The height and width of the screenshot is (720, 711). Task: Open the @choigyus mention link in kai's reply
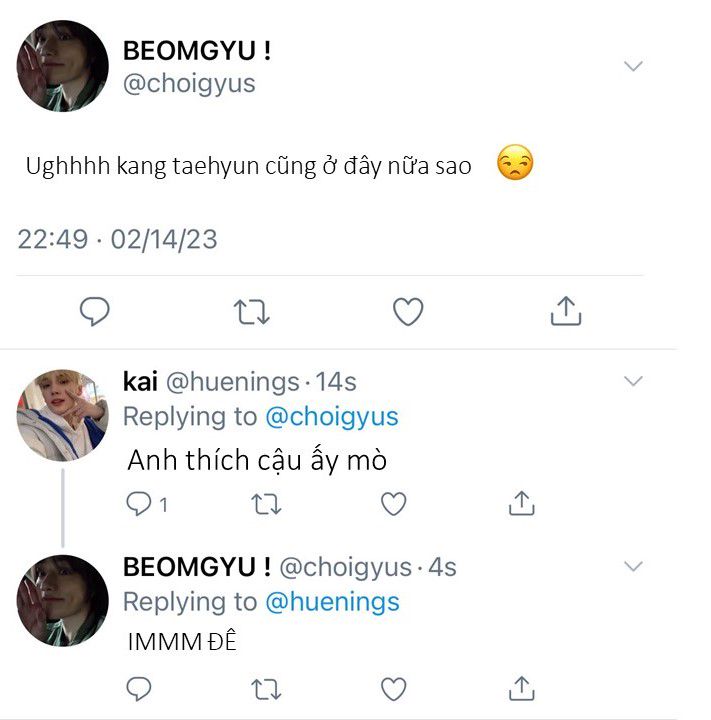tap(330, 416)
